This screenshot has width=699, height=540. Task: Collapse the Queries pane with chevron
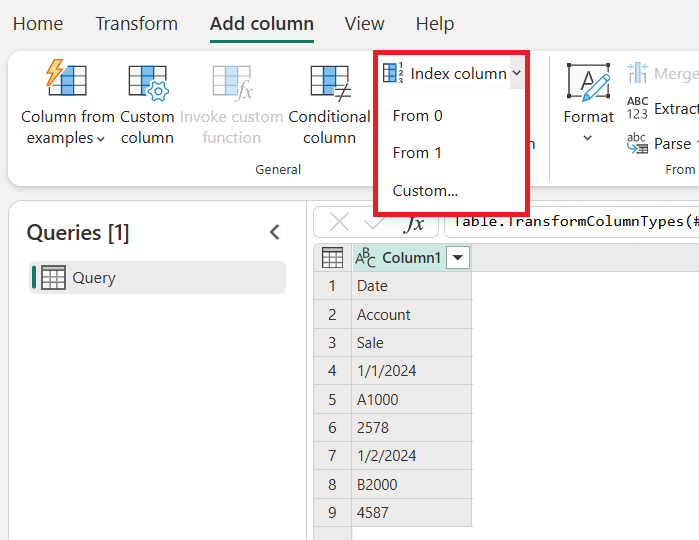(x=275, y=232)
